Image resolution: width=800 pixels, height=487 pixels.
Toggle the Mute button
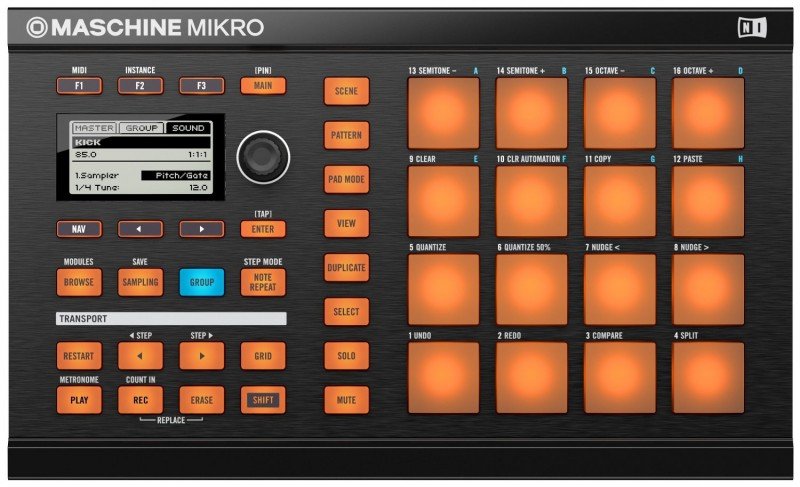point(346,400)
